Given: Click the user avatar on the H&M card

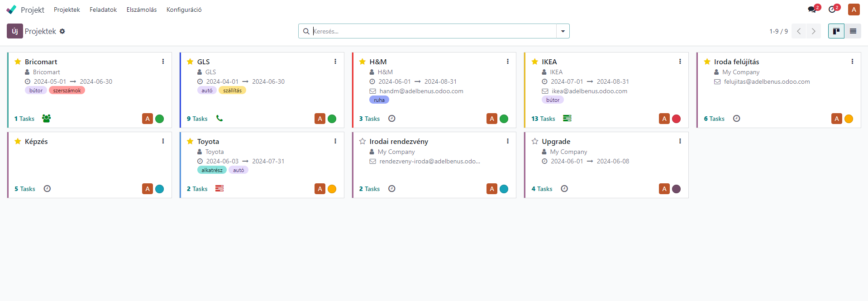Looking at the screenshot, I should coord(492,119).
